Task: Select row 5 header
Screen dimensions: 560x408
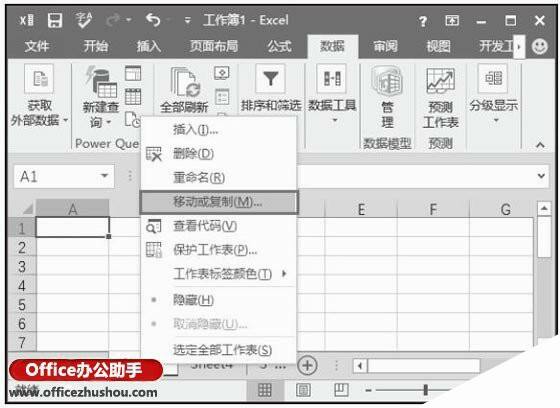Action: (x=22, y=304)
